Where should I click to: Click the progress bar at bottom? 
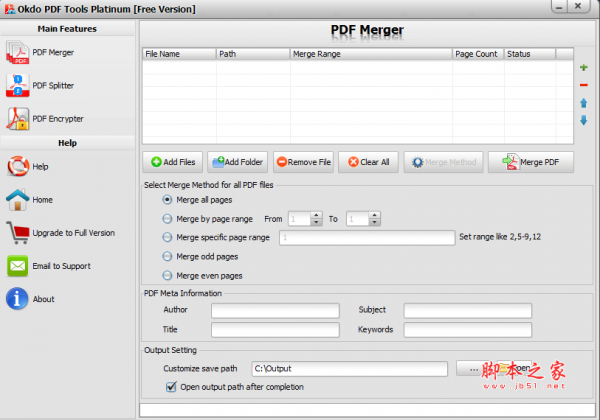(367, 410)
